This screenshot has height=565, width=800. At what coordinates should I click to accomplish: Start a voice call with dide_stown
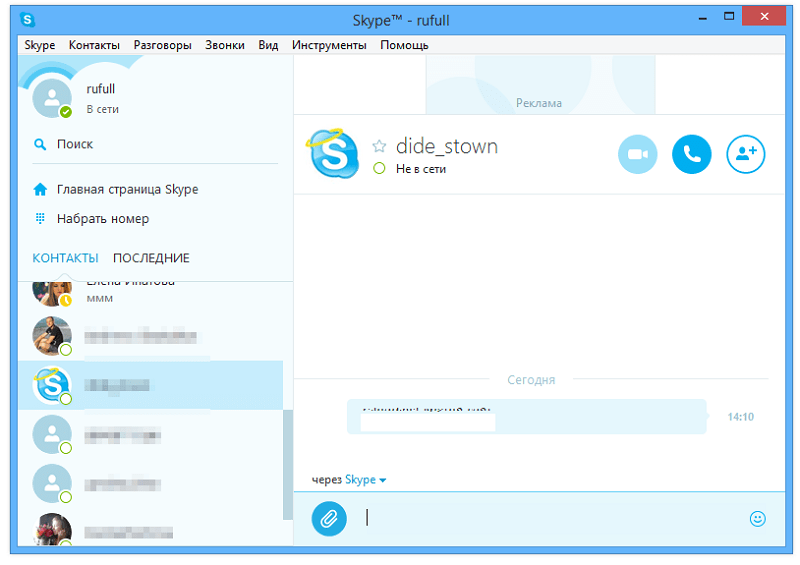(691, 154)
